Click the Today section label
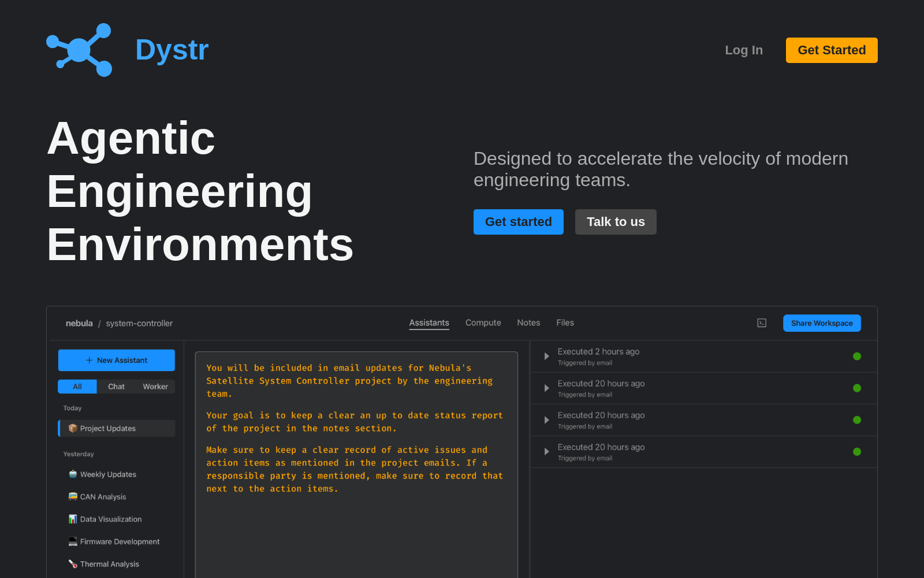Image resolution: width=924 pixels, height=578 pixels. (72, 408)
